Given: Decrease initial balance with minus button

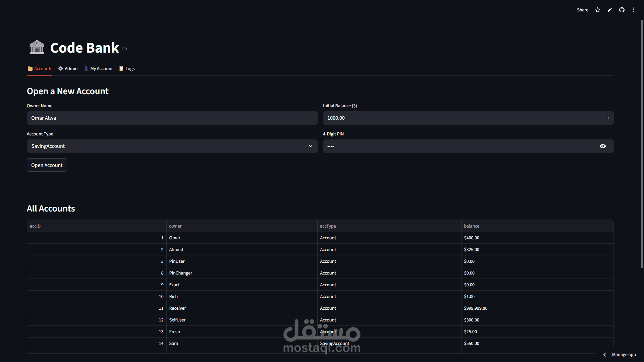Looking at the screenshot, I should point(597,118).
